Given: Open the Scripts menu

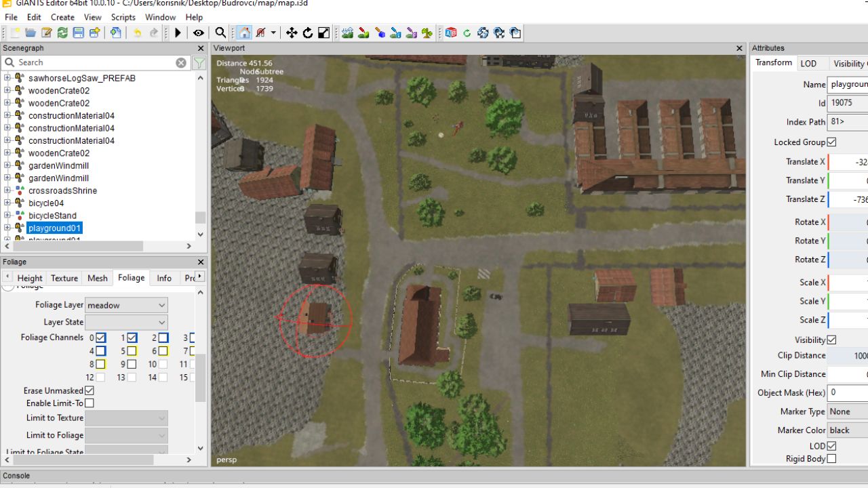Looking at the screenshot, I should pos(123,17).
